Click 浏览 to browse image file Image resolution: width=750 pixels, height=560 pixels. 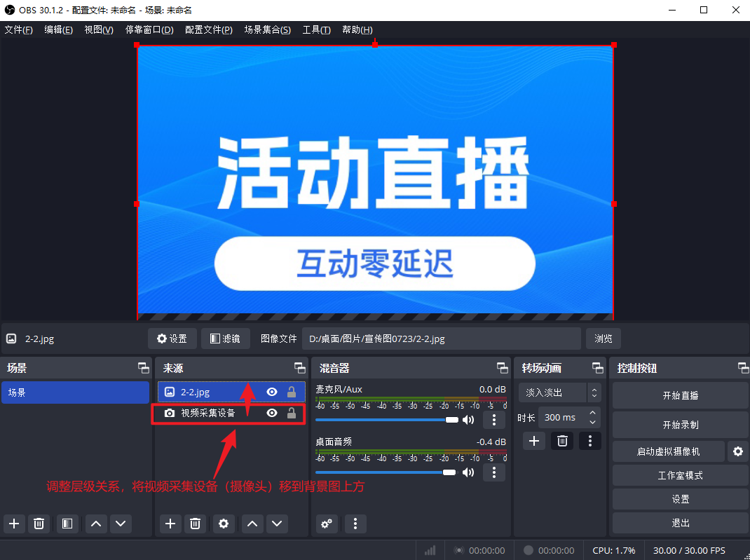pos(603,339)
